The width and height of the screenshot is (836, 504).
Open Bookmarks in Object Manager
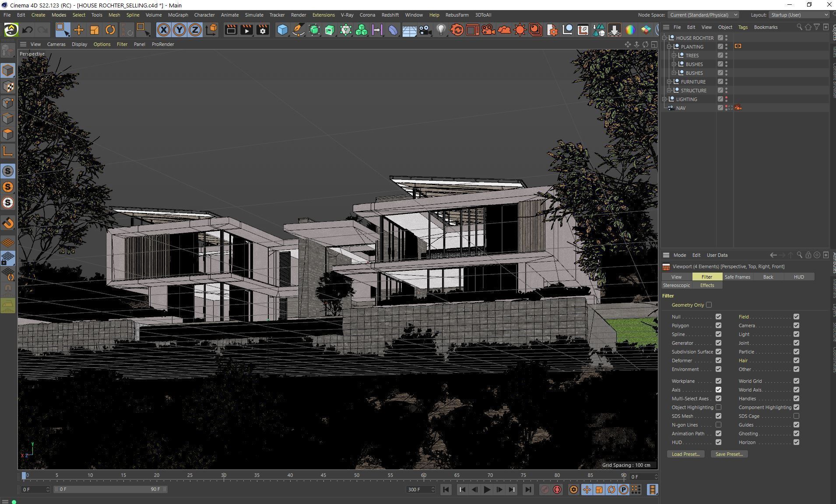pyautogui.click(x=766, y=27)
